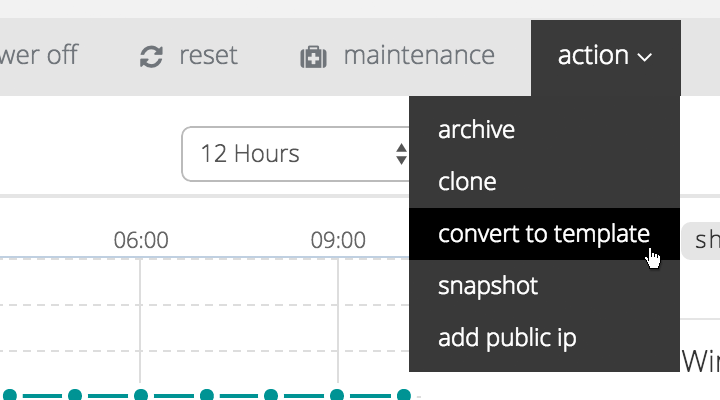The image size is (720, 400).
Task: Click the reset button label
Action: point(208,56)
